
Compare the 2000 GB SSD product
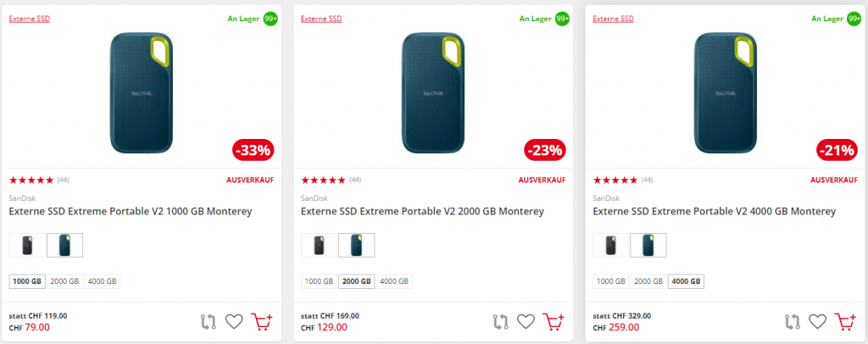click(x=500, y=322)
